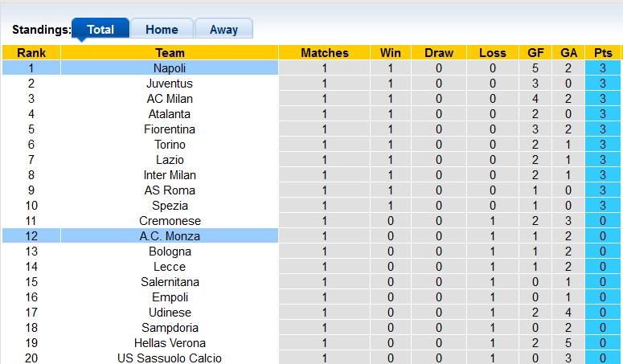
Task: Click US Sassuolo Calcio team name
Action: pos(170,358)
